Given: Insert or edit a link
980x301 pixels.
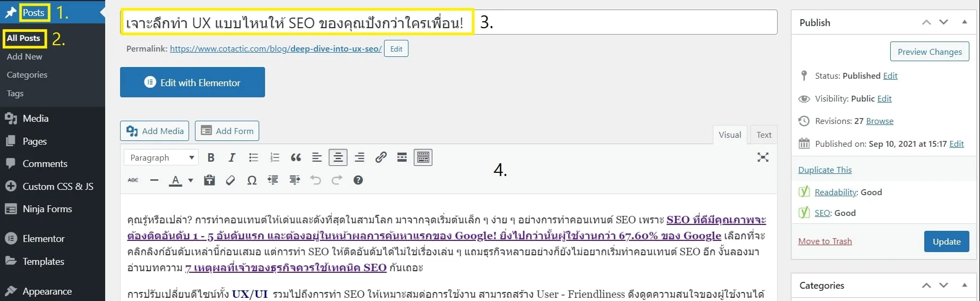Looking at the screenshot, I should pos(381,157).
